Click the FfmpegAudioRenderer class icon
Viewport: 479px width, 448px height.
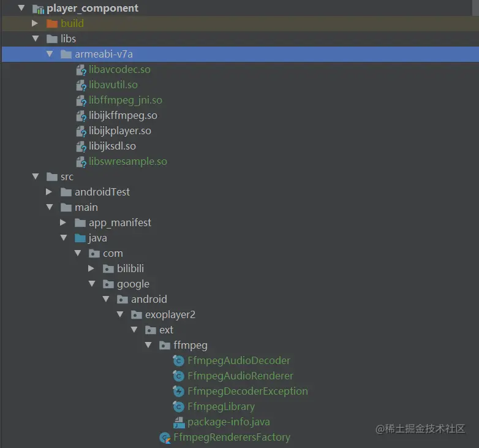[178, 376]
